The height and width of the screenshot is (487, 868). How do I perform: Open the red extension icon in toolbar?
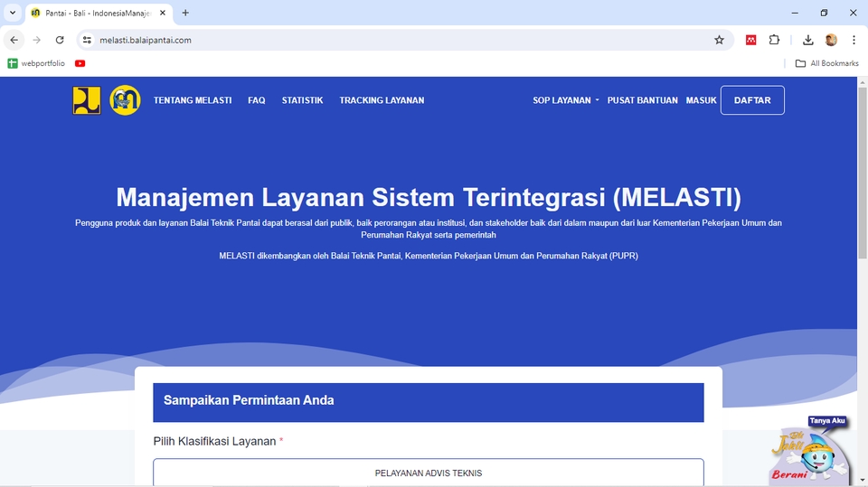click(750, 40)
